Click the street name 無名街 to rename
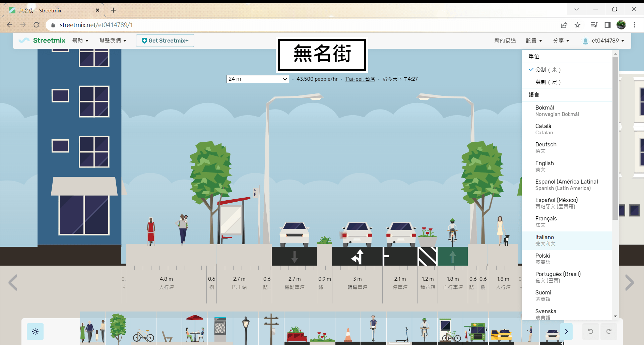The width and height of the screenshot is (644, 345). click(322, 55)
